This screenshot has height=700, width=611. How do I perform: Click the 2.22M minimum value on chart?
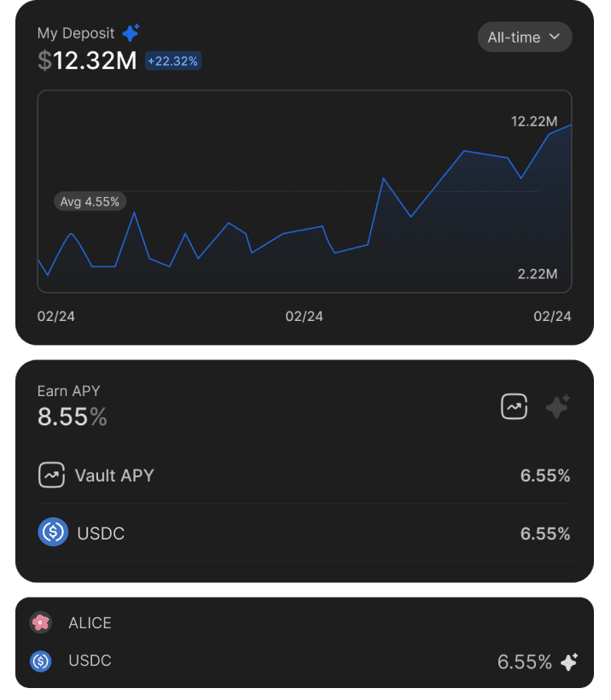click(537, 273)
